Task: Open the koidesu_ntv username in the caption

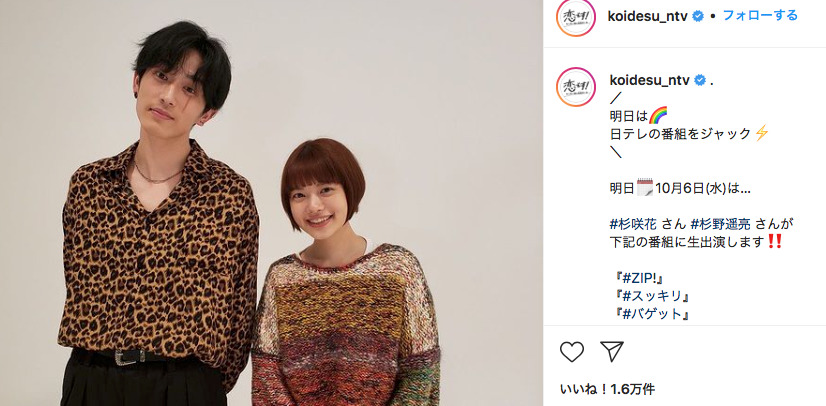Action: pos(650,80)
